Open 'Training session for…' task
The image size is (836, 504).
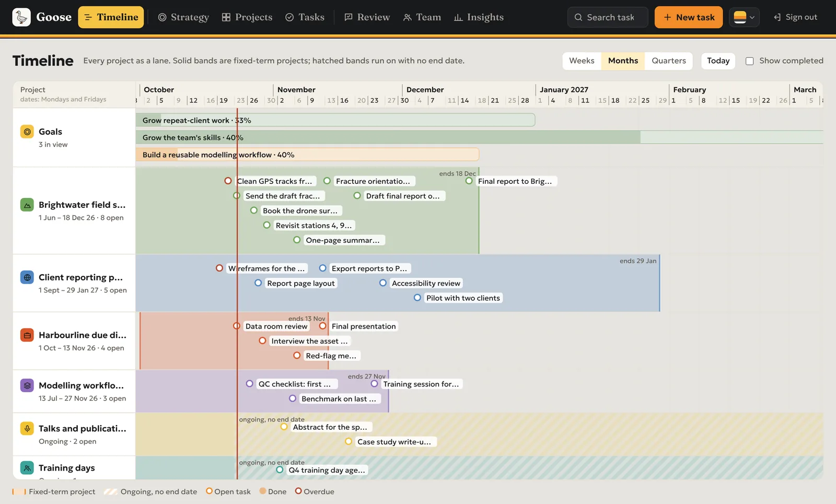coord(421,384)
